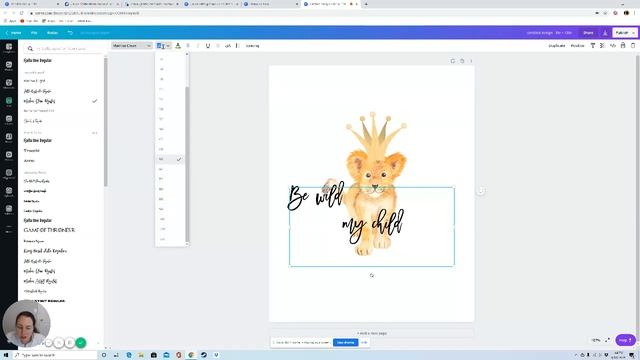Screen dimensions: 640x360
Task: Select the King Basil Lite Regular font
Action: coord(45,251)
